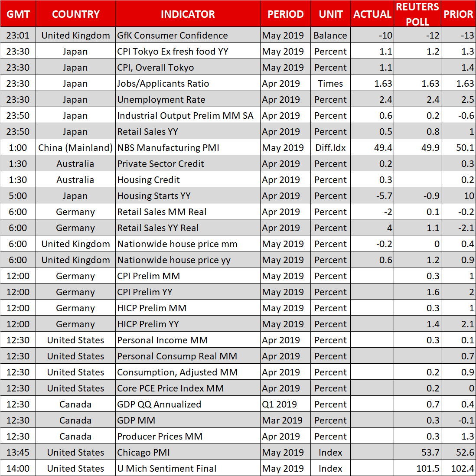This screenshot has height=476, width=476.
Task: Click the 14:00 GMT time cell
Action: [18, 468]
